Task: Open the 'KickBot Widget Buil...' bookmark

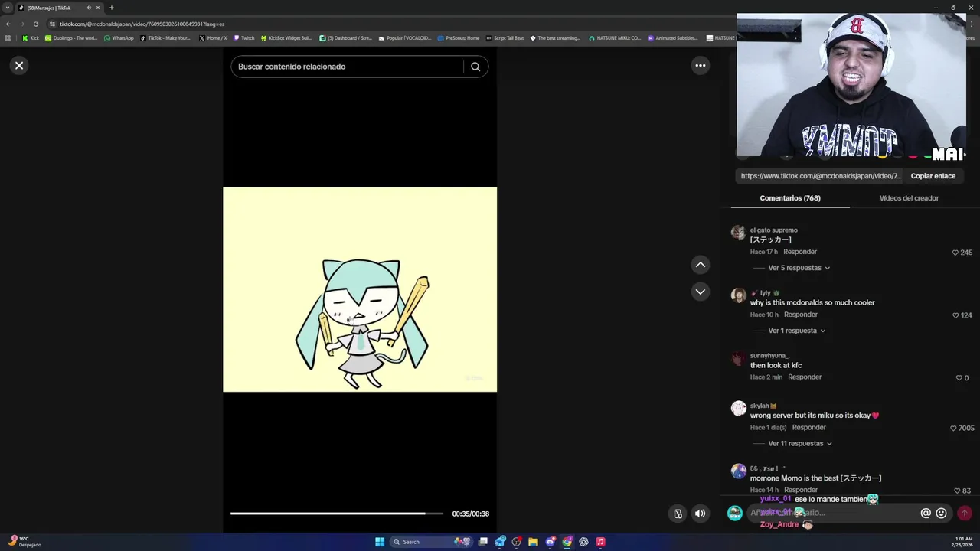Action: (x=286, y=38)
